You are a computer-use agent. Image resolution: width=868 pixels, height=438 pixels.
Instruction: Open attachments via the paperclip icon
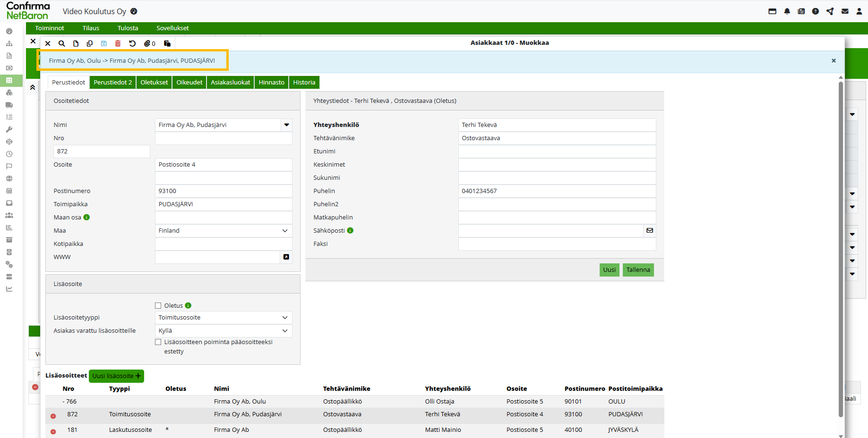point(148,43)
